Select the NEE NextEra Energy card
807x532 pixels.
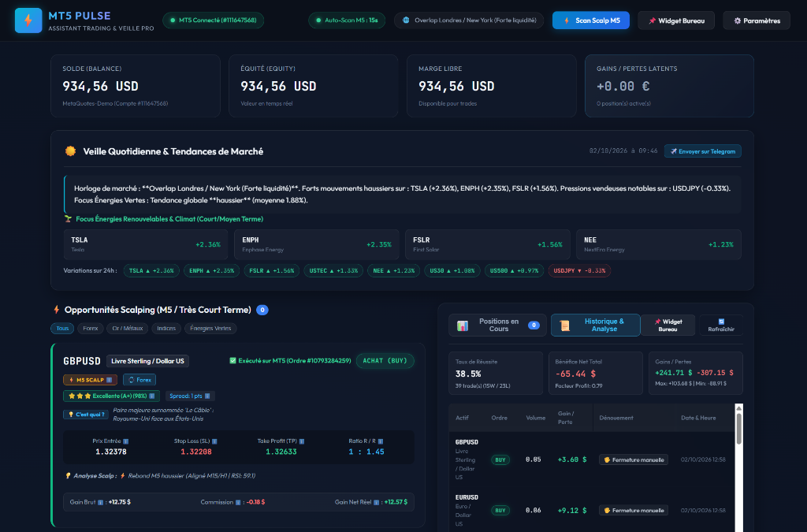tap(659, 244)
